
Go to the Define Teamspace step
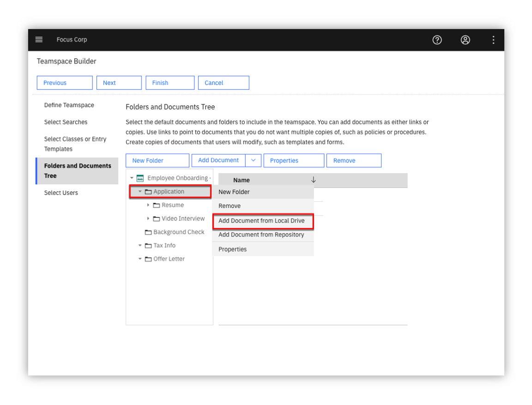pos(69,105)
